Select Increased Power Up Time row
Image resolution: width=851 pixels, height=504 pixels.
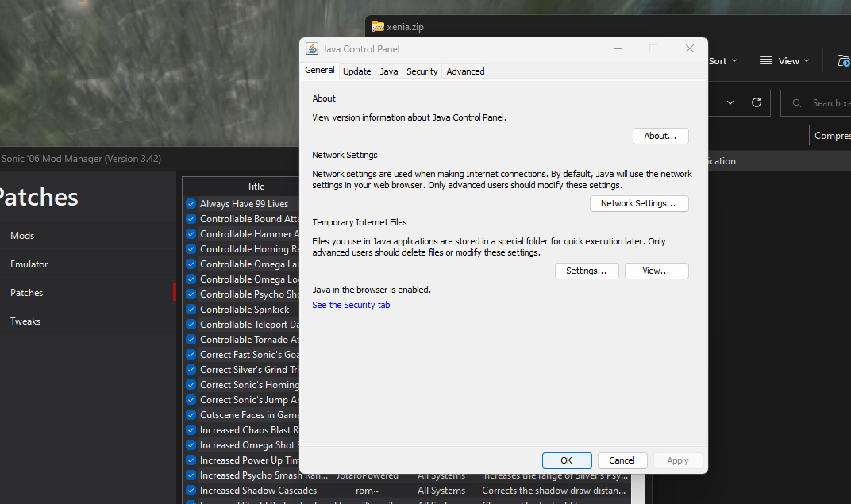coord(248,460)
